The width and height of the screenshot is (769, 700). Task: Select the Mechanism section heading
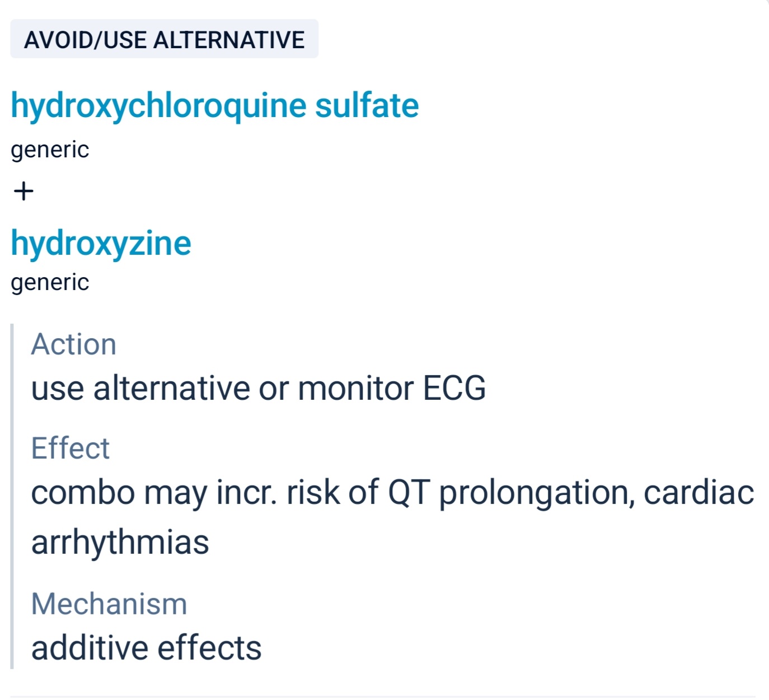109,604
